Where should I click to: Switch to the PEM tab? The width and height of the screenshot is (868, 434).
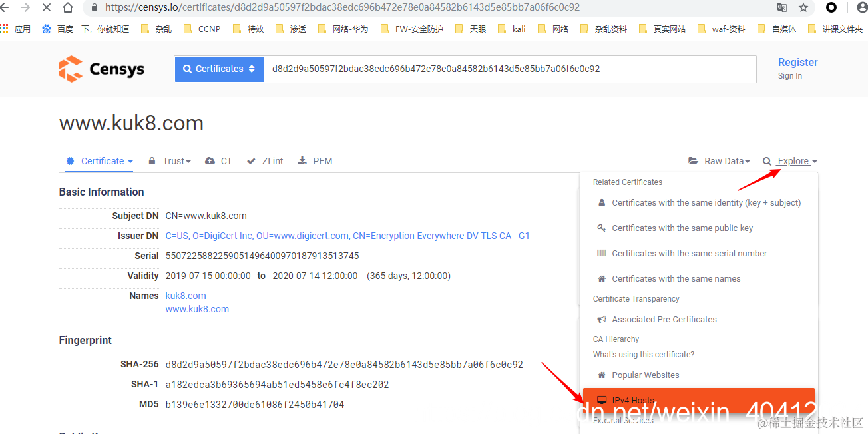(315, 161)
